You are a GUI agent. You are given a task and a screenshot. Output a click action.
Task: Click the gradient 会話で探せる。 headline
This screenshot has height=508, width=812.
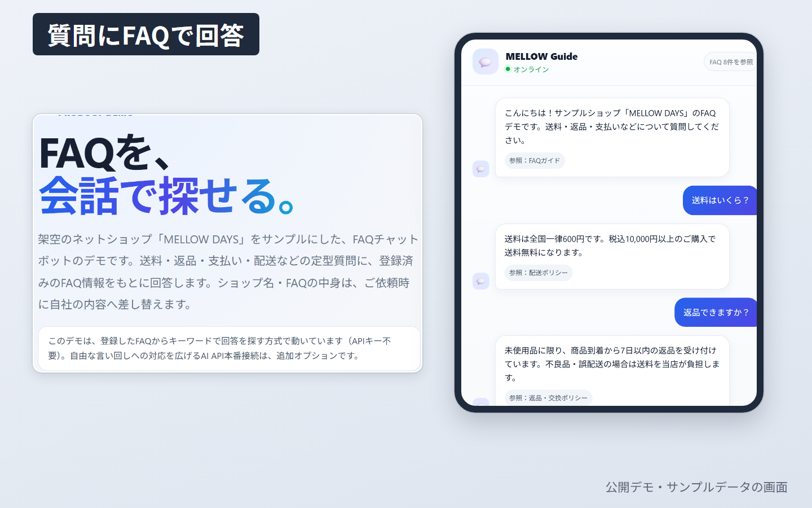166,196
